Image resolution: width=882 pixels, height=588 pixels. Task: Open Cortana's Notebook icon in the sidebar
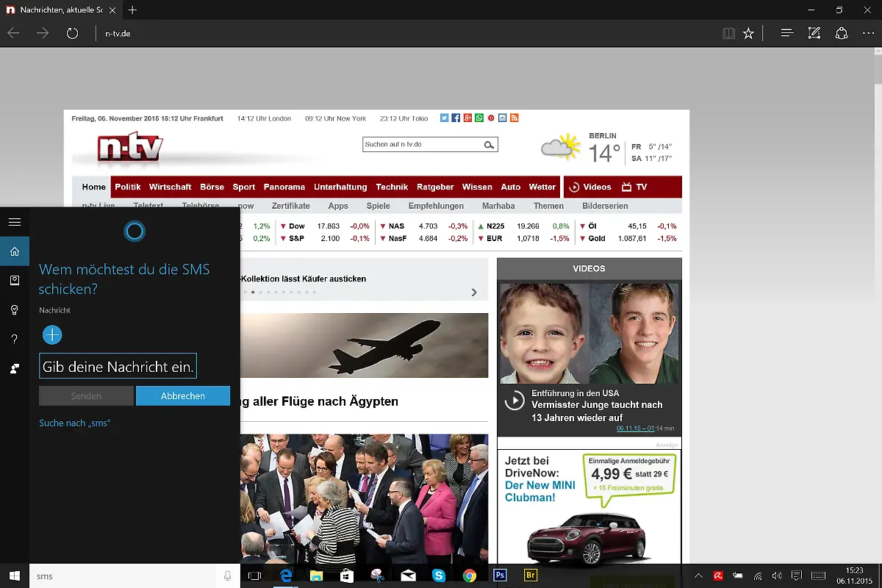[14, 280]
